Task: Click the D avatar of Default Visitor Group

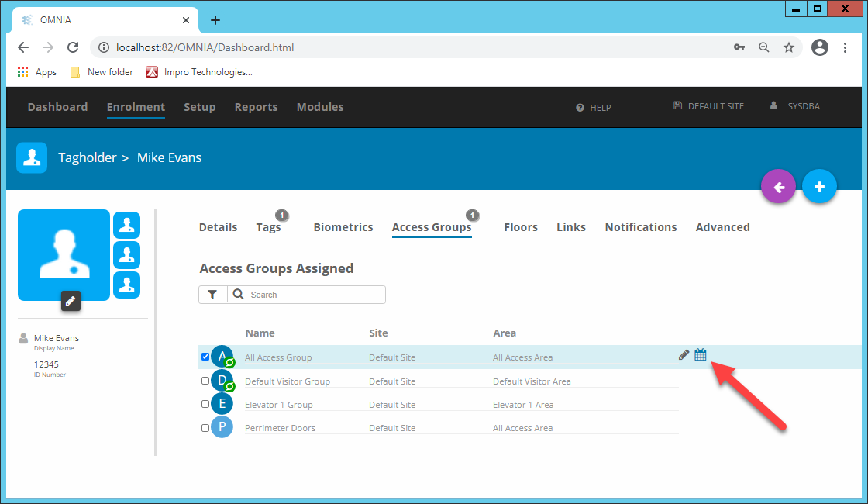Action: [222, 381]
